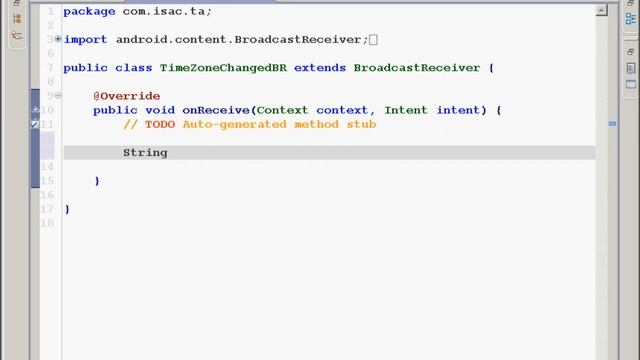Click the 'package' keyword on line 1
Viewport: 640px width, 360px height.
pos(89,11)
